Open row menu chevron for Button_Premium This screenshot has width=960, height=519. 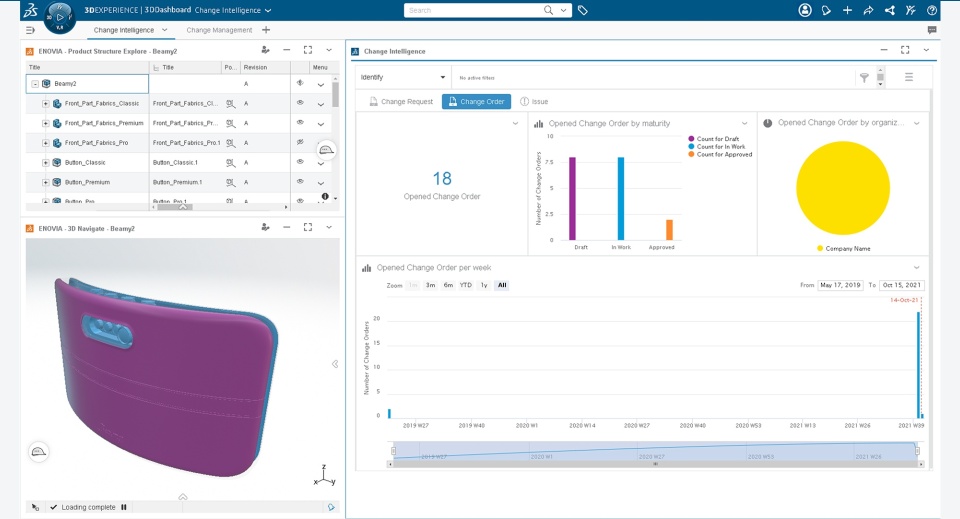click(x=321, y=183)
